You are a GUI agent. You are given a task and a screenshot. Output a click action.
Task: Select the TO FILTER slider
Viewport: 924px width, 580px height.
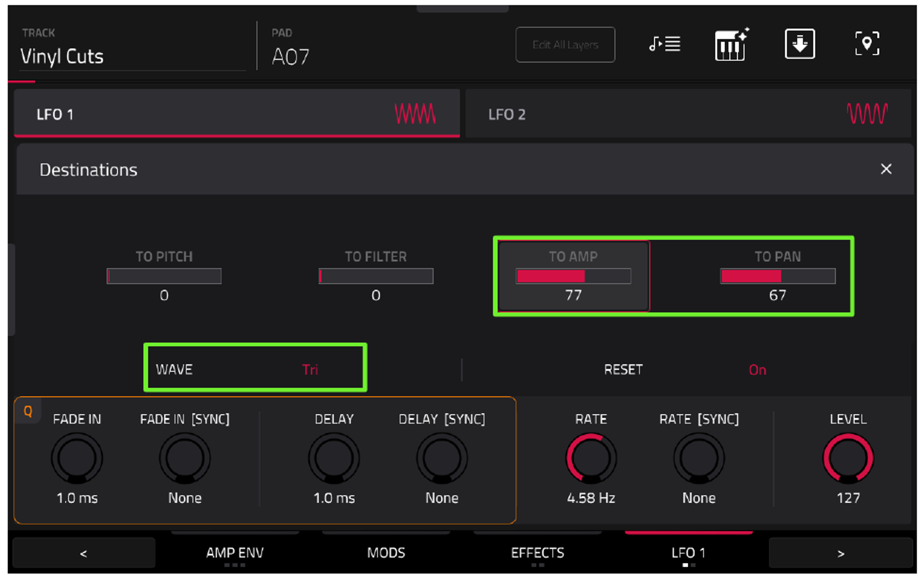pos(376,276)
